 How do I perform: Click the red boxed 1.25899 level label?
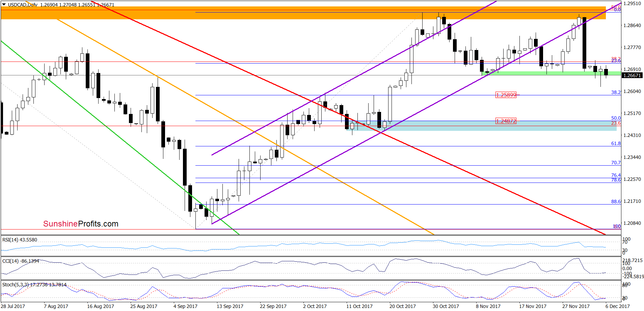click(506, 95)
